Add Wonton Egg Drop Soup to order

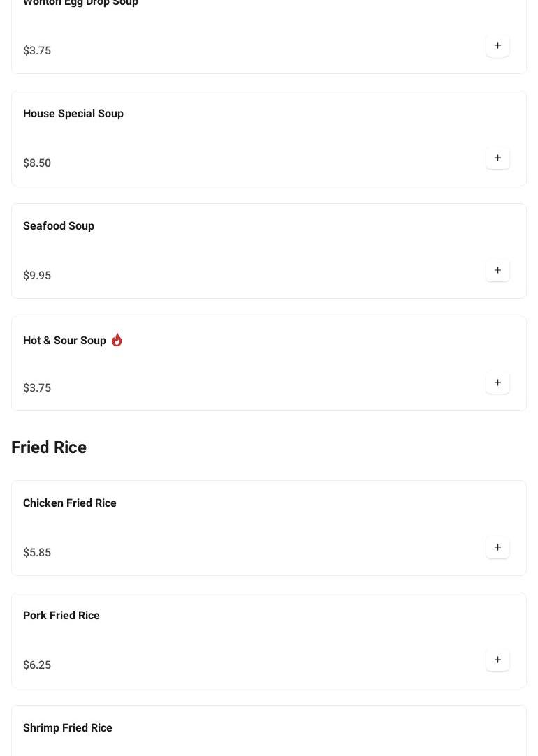point(497,46)
